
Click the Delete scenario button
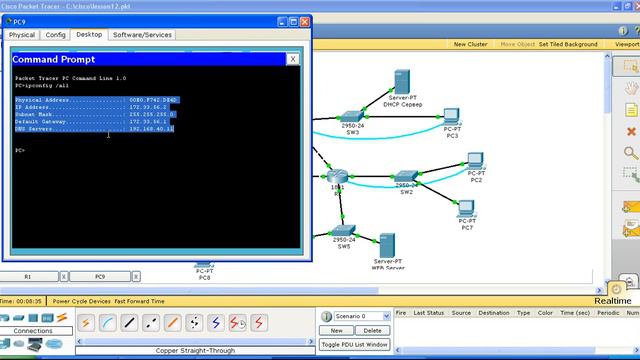372,331
